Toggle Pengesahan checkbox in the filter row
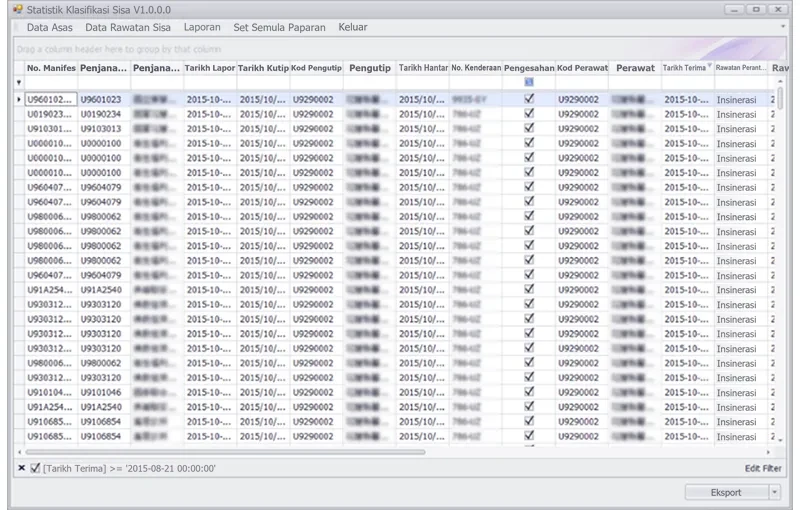 click(529, 82)
